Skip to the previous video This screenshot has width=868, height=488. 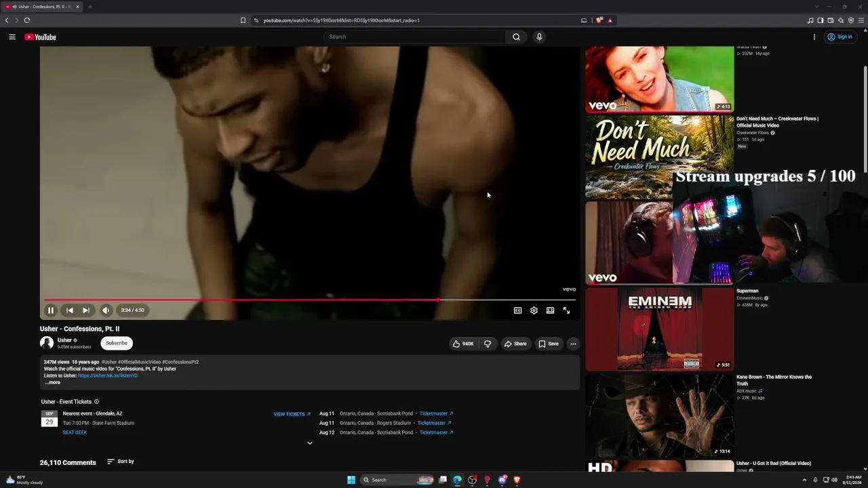tap(69, 310)
